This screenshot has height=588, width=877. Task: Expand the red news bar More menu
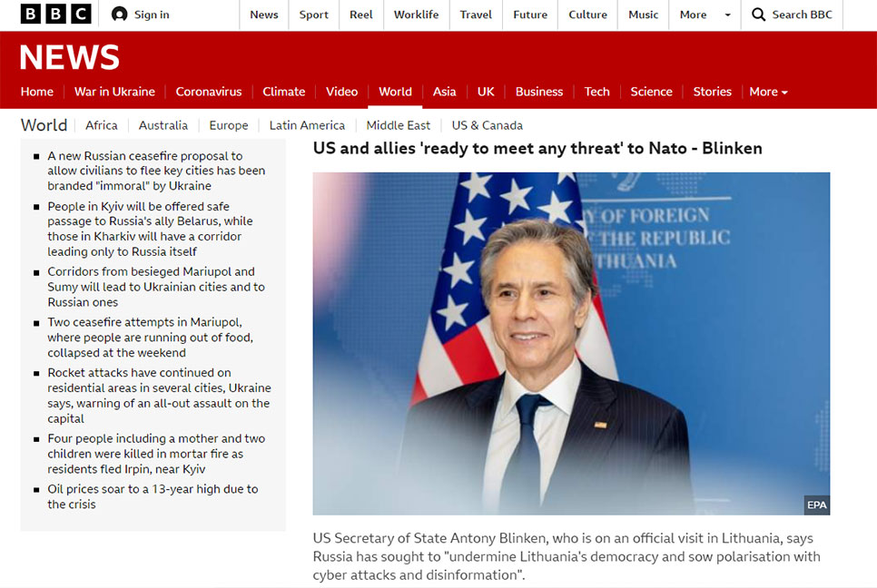tap(768, 92)
